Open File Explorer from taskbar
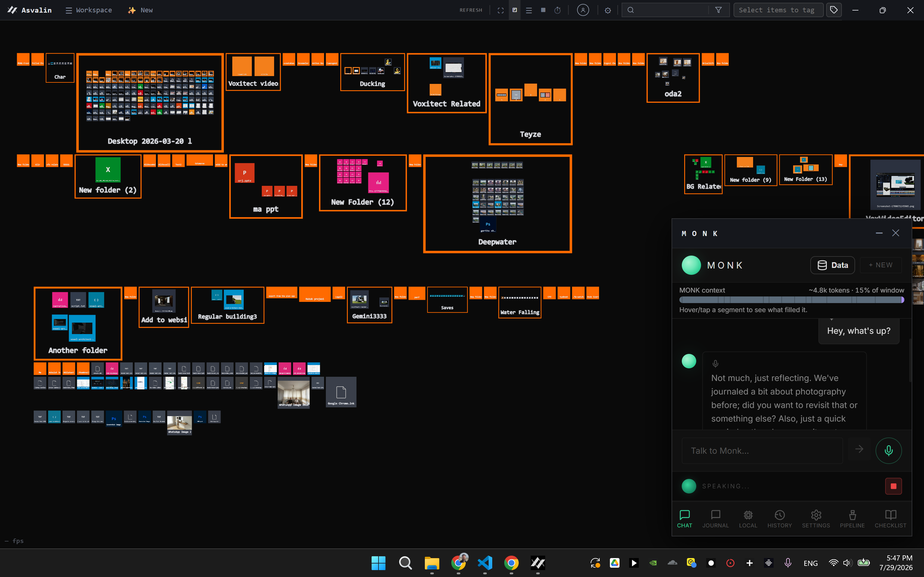Viewport: 924px width, 577px height. [x=432, y=563]
